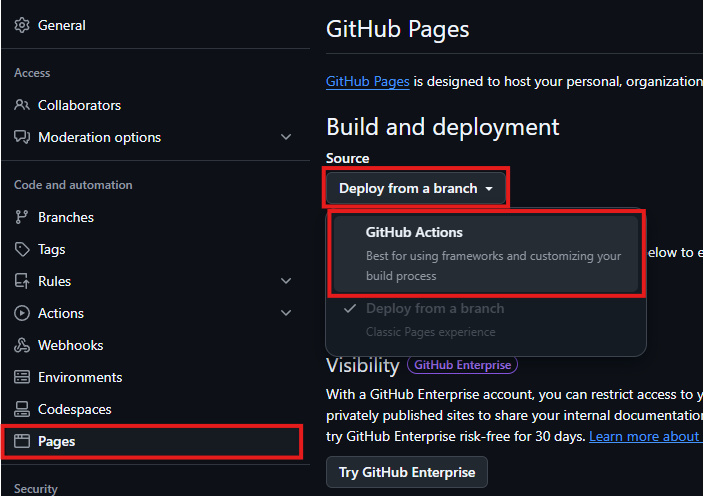The image size is (703, 496).
Task: Click the GitHub Enterprise badge
Action: (462, 365)
